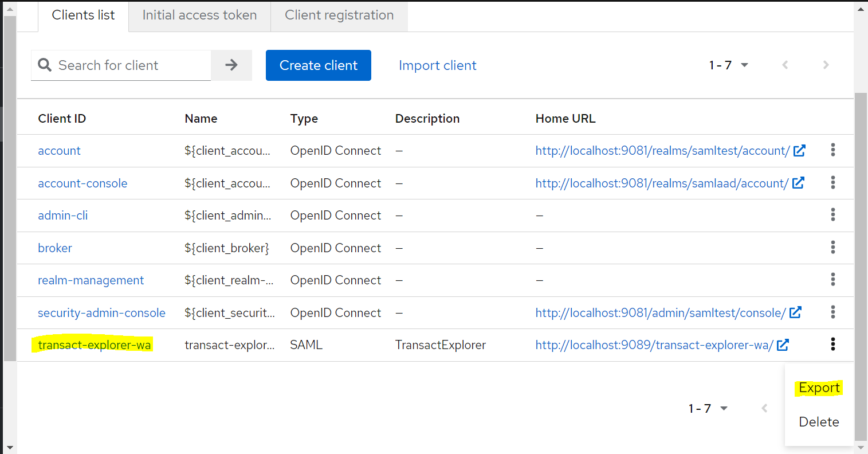
Task: Click the Create client button
Action: [318, 65]
